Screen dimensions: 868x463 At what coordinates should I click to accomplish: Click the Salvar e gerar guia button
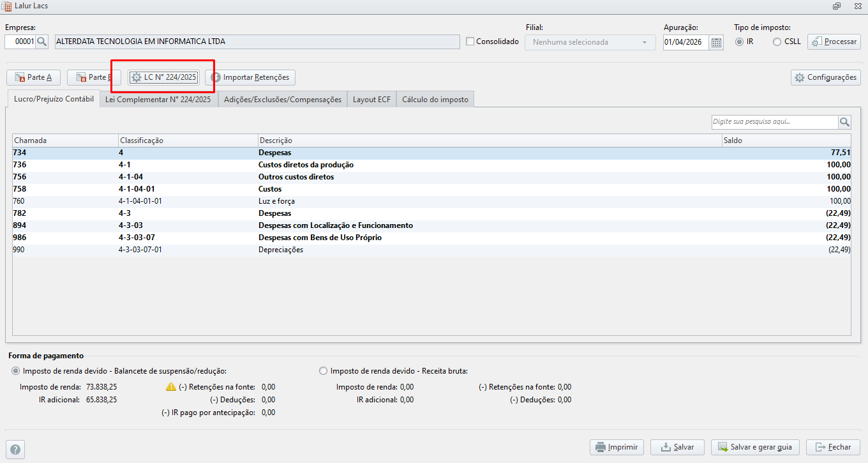click(755, 447)
